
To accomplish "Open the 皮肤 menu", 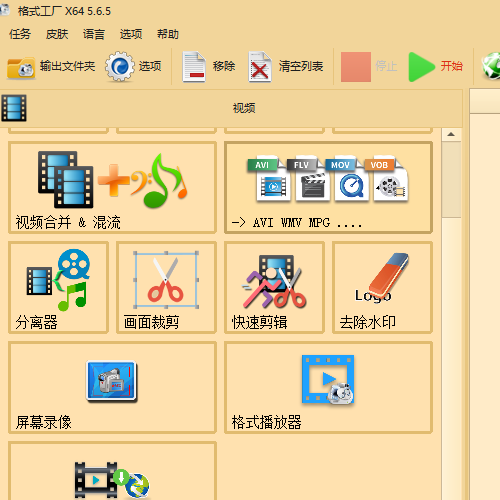I will (57, 34).
